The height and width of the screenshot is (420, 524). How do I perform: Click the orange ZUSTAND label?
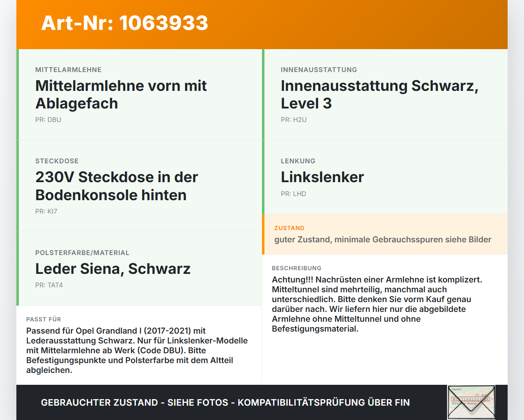click(x=289, y=228)
